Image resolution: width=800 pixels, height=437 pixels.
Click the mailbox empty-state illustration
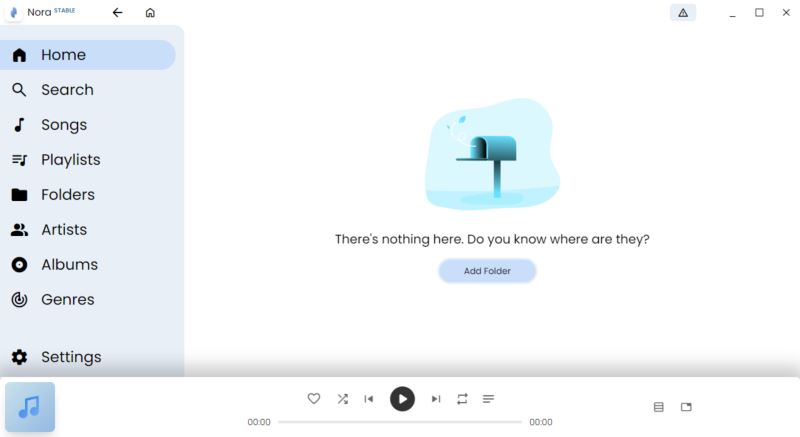pyautogui.click(x=492, y=155)
